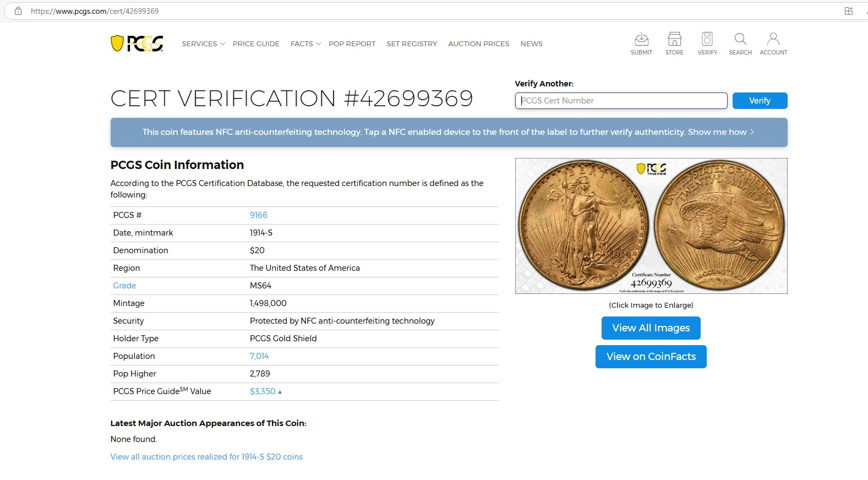Open the Price Guide menu item
This screenshot has height=480, width=868.
[256, 43]
